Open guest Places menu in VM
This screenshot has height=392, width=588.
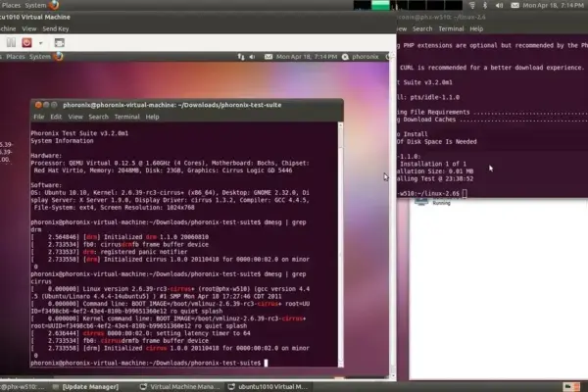click(16, 57)
